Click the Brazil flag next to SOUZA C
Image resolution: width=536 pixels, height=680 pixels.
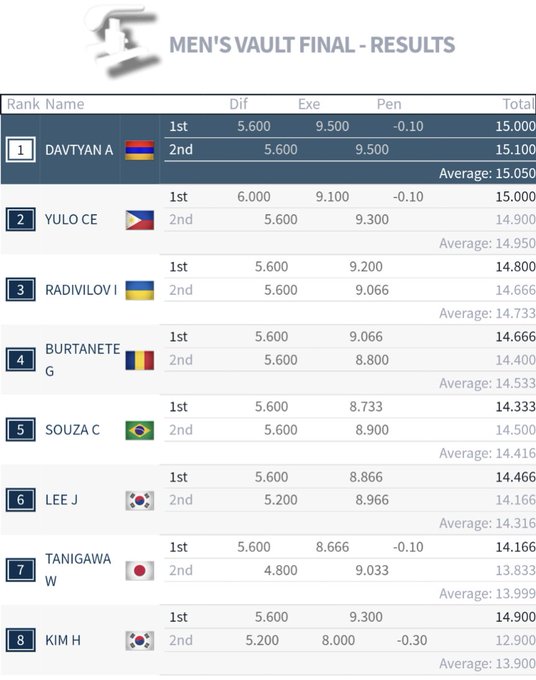tap(140, 430)
